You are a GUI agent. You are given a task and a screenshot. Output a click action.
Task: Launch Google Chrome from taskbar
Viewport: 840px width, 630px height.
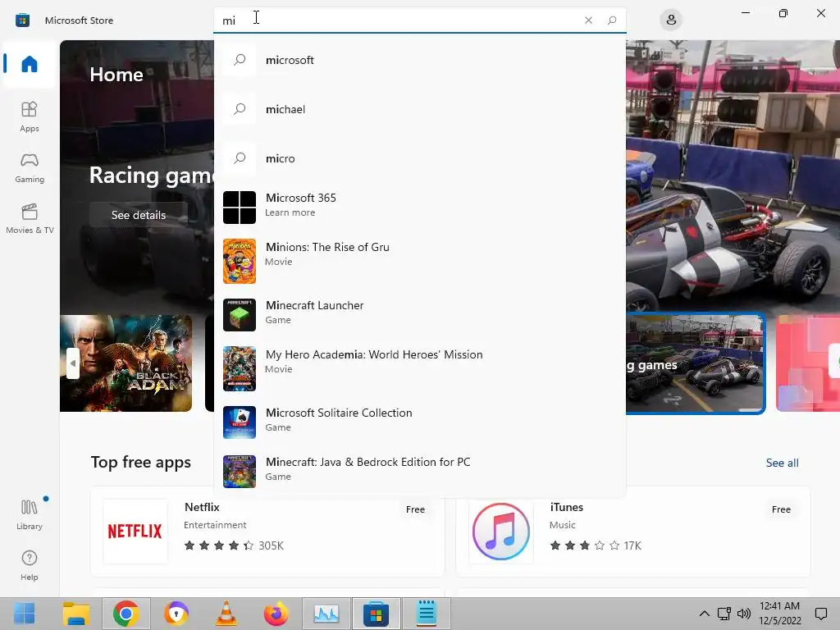pyautogui.click(x=126, y=614)
